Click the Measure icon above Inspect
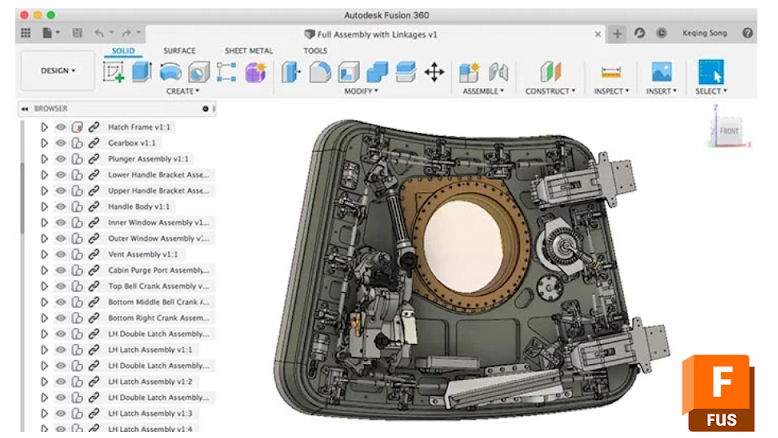 tap(610, 72)
